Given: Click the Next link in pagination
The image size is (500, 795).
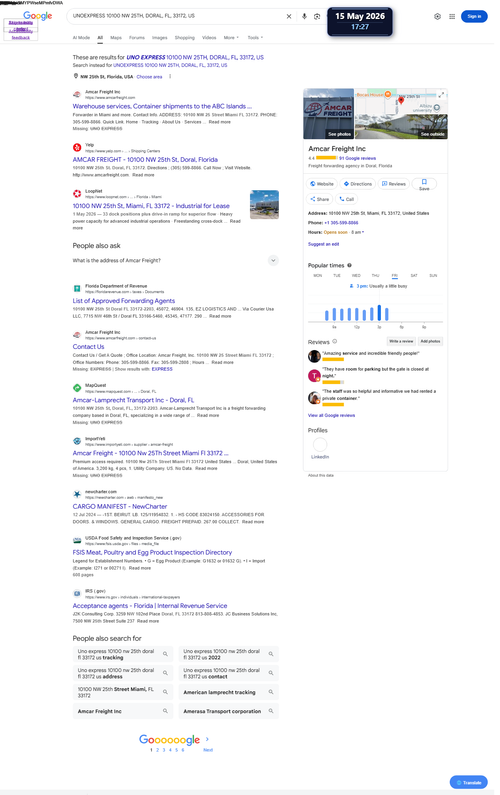Looking at the screenshot, I should click(208, 750).
